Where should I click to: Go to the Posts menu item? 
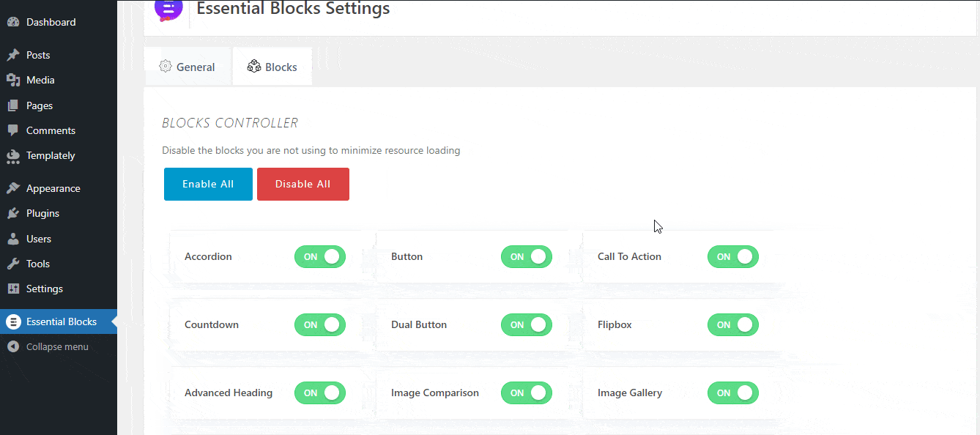click(59, 55)
